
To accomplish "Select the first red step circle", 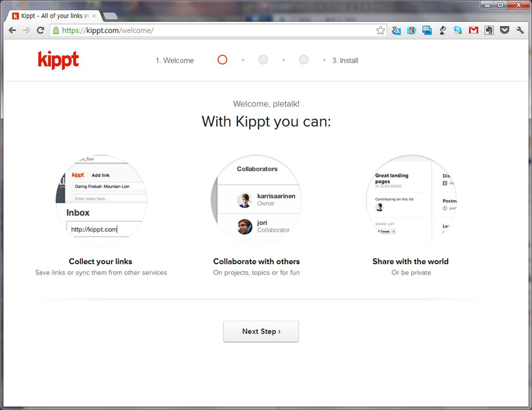I will (x=223, y=60).
